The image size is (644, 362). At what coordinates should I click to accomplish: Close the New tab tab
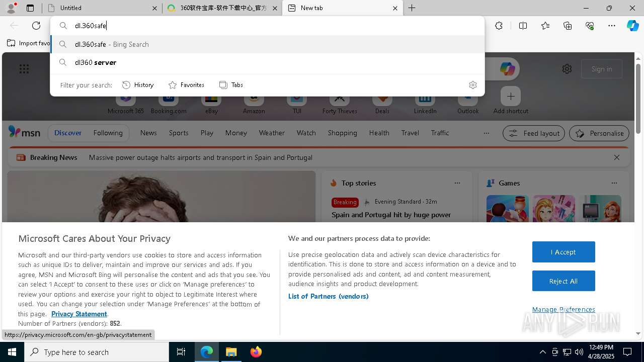[x=395, y=8]
